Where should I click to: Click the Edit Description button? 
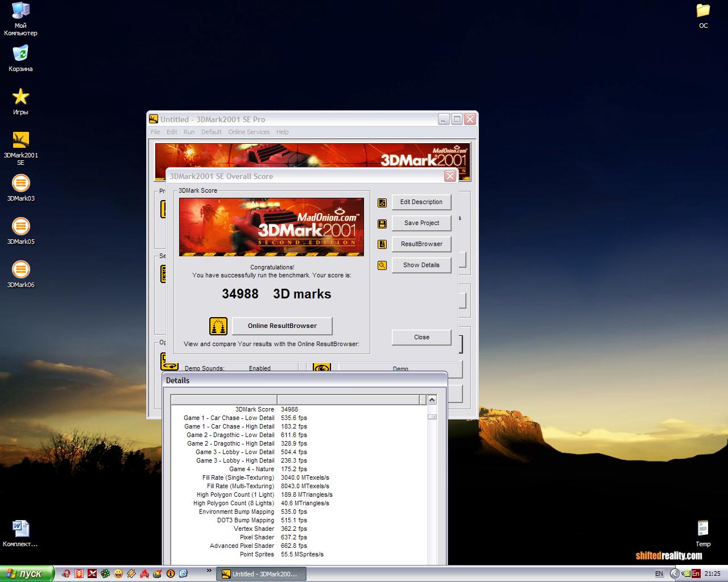tap(421, 202)
